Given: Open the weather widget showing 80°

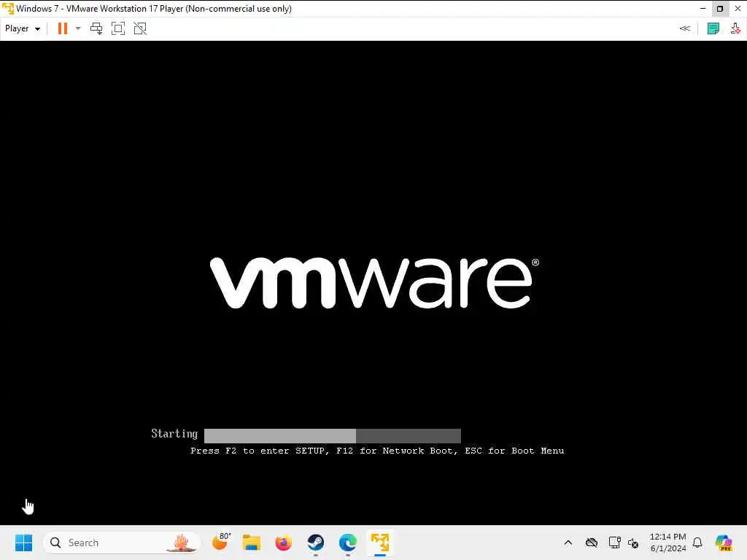Looking at the screenshot, I should 221,542.
